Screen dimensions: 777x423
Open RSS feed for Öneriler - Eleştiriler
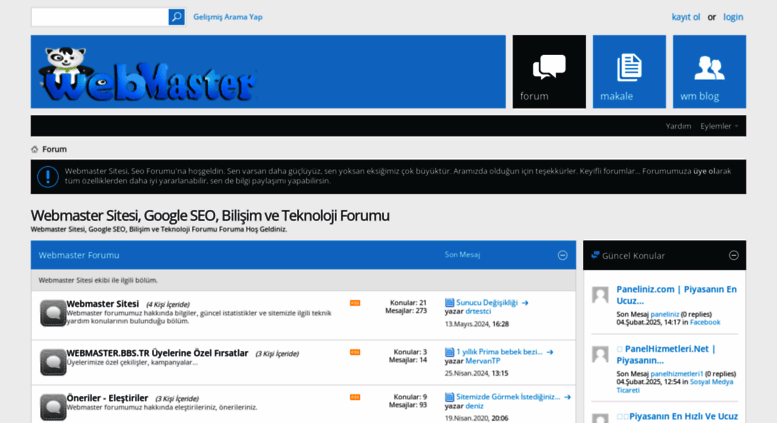[x=355, y=397]
